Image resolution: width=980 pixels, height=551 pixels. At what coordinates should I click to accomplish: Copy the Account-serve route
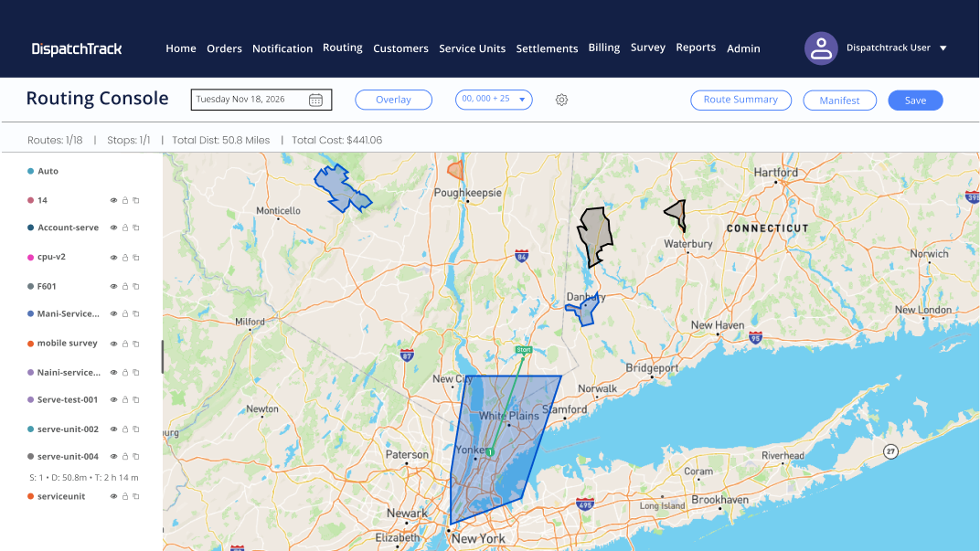click(135, 228)
